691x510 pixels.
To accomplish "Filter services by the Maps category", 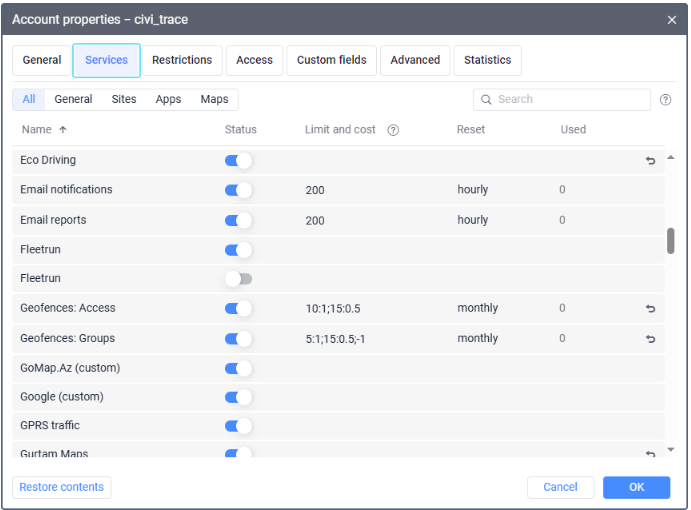I will 214,99.
